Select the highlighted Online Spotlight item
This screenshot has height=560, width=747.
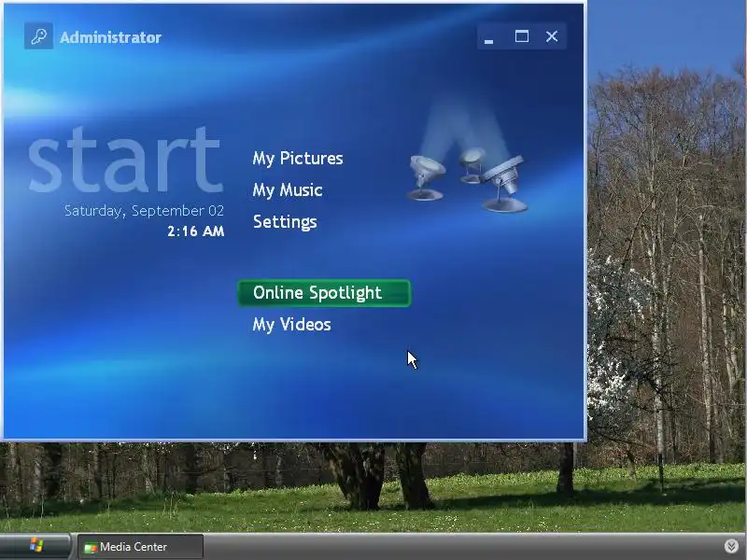click(324, 293)
